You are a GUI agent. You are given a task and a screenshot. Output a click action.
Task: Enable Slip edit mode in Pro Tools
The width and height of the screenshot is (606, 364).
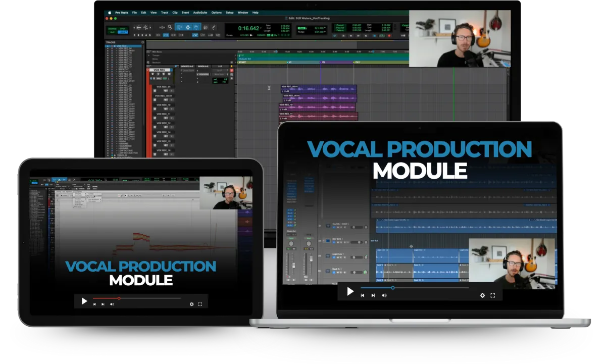coord(113,32)
